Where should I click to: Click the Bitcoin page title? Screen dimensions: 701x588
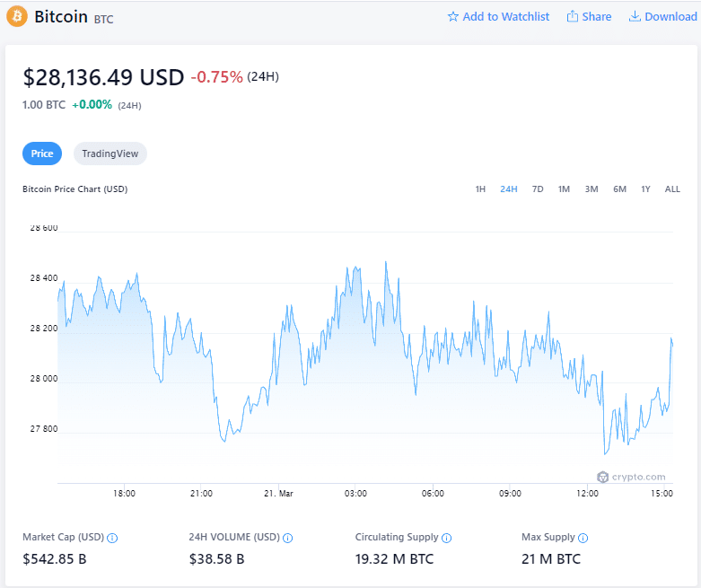[61, 16]
